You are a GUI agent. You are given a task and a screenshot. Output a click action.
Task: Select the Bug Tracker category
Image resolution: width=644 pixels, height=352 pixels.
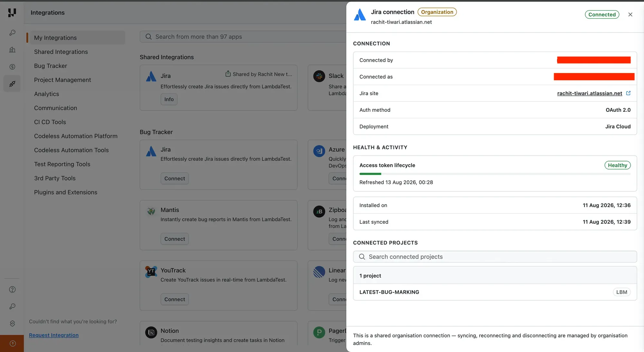coord(51,66)
